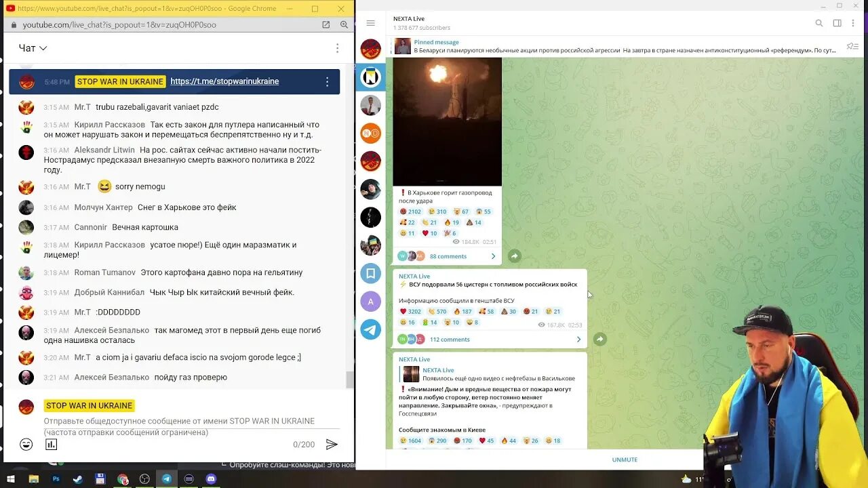This screenshot has width=868, height=488.
Task: Forward the 56 fuel tanks post
Action: pos(599,339)
